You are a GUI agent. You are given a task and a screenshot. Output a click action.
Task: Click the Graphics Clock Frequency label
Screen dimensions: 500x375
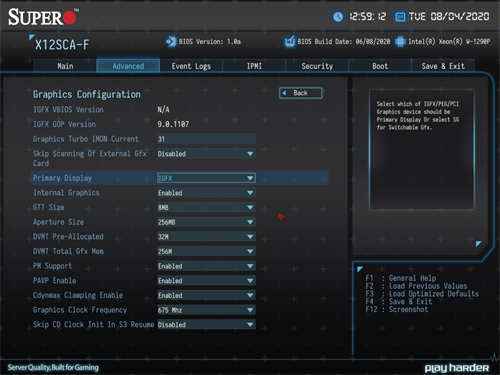[x=80, y=310]
